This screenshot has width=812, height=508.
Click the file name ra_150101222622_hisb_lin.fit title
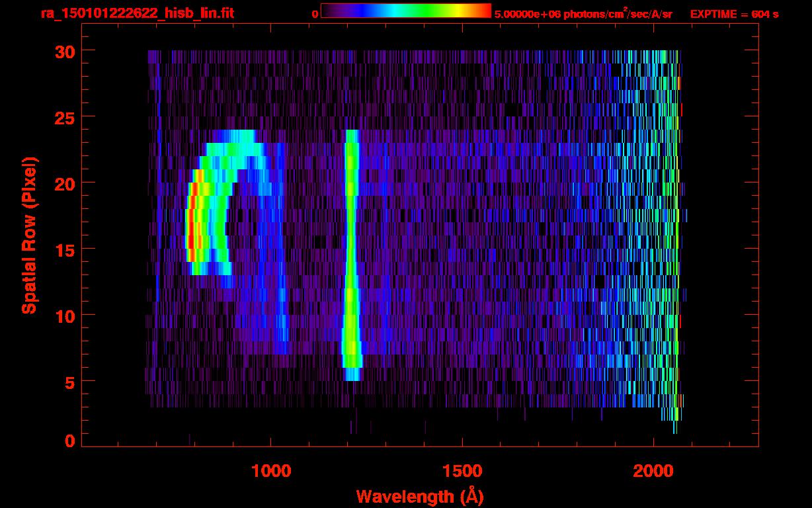(137, 13)
